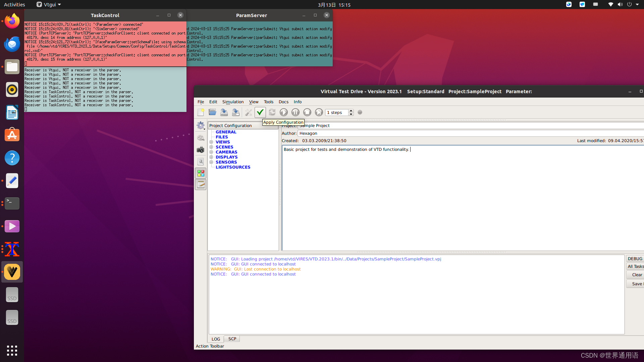This screenshot has width=644, height=362.
Task: Open Thunderbird mail from the dock
Action: 12,44
